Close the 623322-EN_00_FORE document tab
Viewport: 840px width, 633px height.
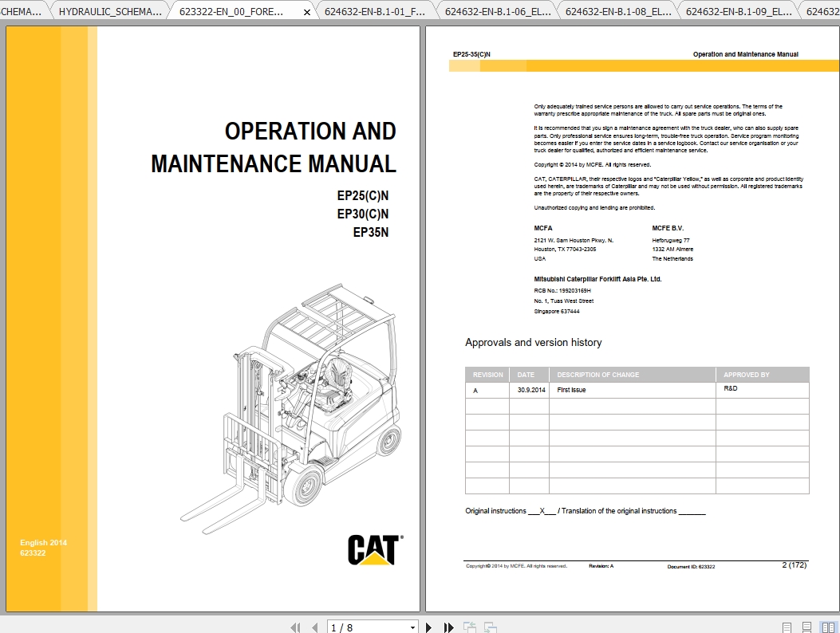pos(306,12)
